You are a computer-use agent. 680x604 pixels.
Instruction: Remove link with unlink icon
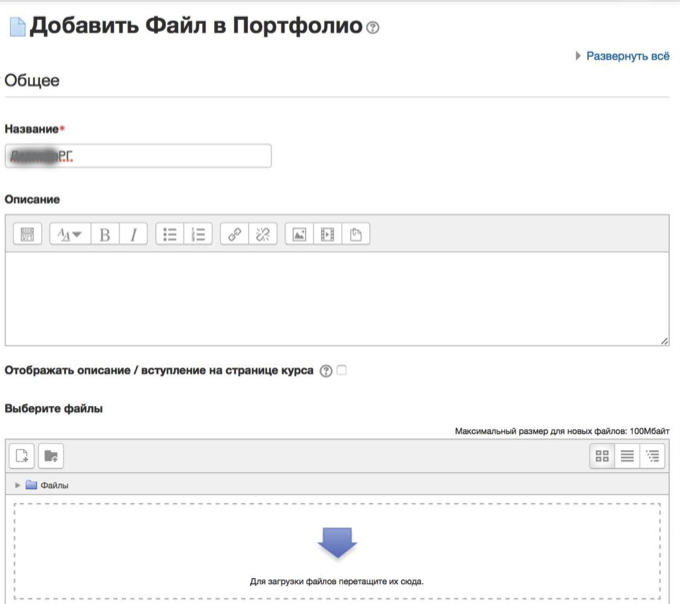(x=263, y=234)
